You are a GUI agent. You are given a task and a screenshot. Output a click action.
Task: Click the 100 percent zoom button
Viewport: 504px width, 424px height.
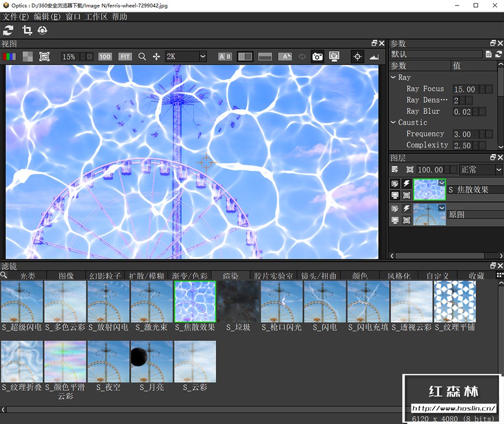point(105,56)
